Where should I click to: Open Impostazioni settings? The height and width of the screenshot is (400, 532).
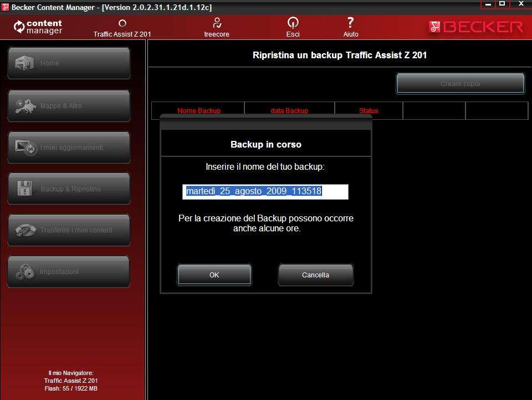point(69,272)
